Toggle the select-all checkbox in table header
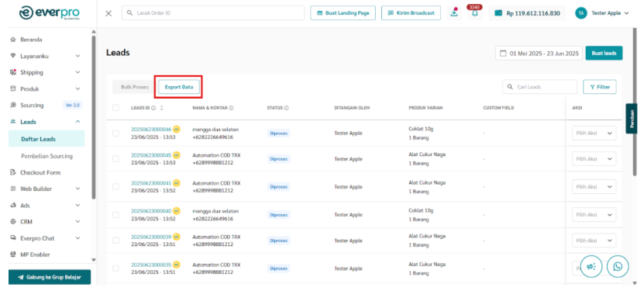Screen dimensions: 644x291 115,108
